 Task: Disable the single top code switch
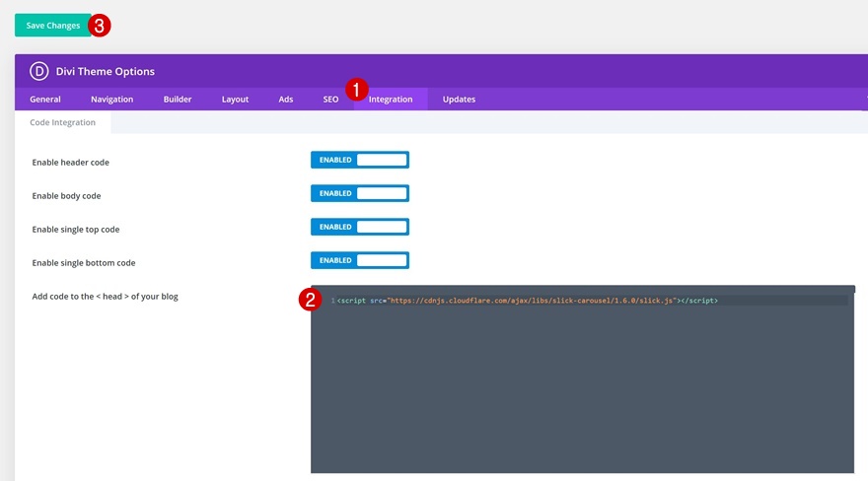360,227
